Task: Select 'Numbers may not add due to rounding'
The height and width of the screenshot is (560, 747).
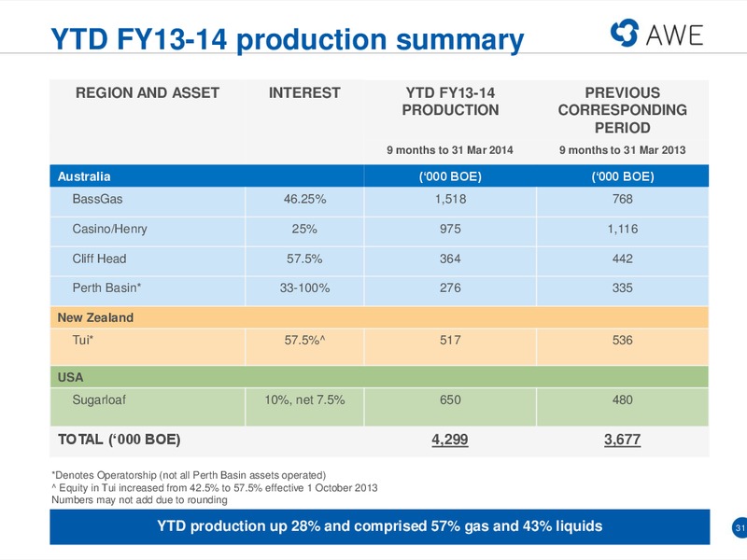Action: pos(139,500)
